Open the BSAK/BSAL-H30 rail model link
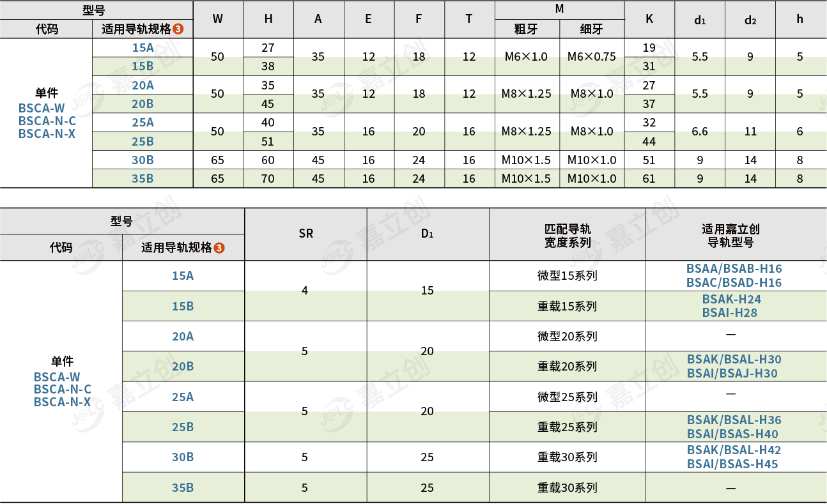The height and width of the screenshot is (504, 827). [x=734, y=360]
